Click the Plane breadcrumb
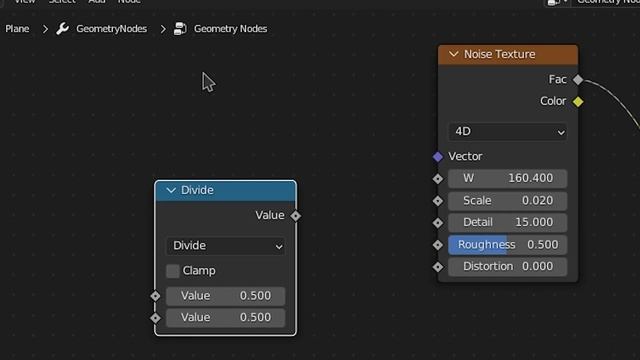 click(x=17, y=29)
